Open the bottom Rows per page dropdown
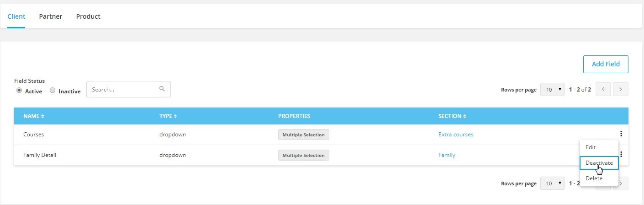The height and width of the screenshot is (205, 644). 553,183
